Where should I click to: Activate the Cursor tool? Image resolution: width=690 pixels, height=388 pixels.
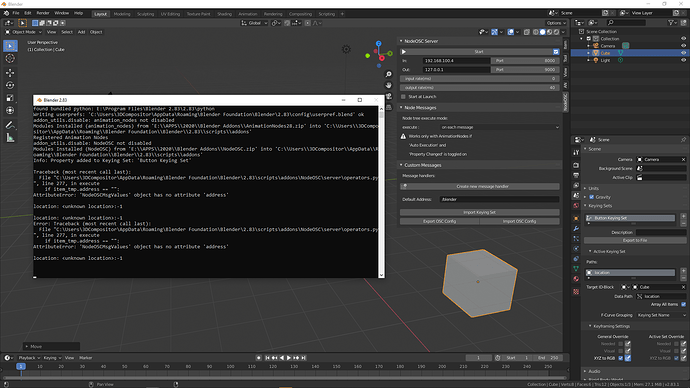click(10, 58)
